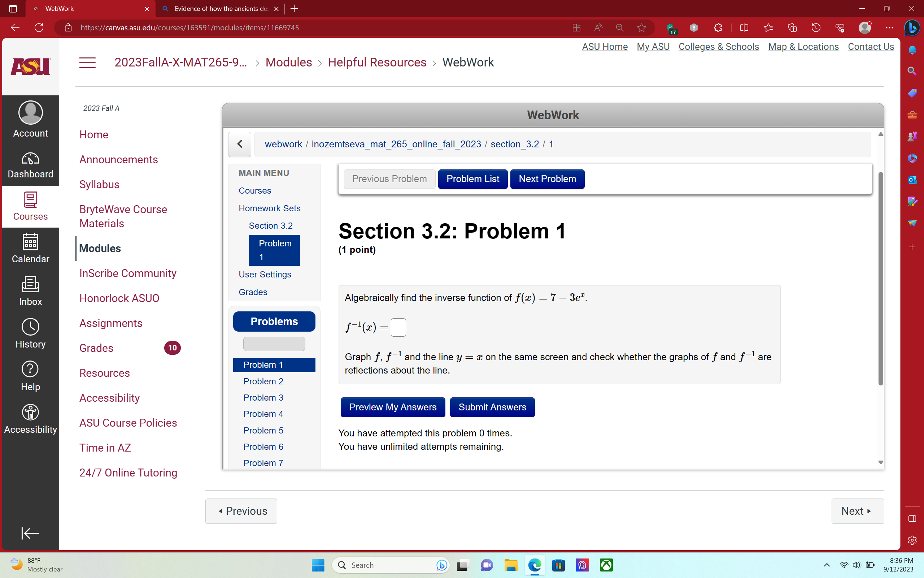Click the Windows taskbar Search box

[x=391, y=565]
